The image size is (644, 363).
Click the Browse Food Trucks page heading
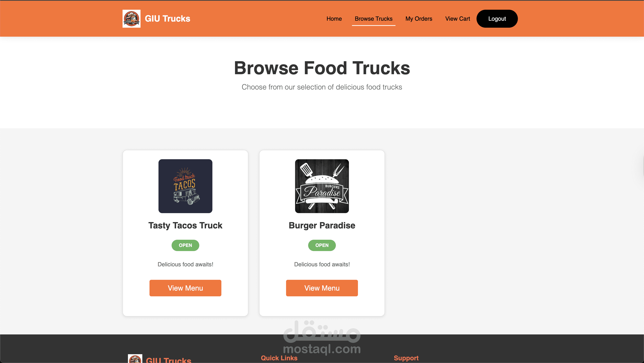322,68
